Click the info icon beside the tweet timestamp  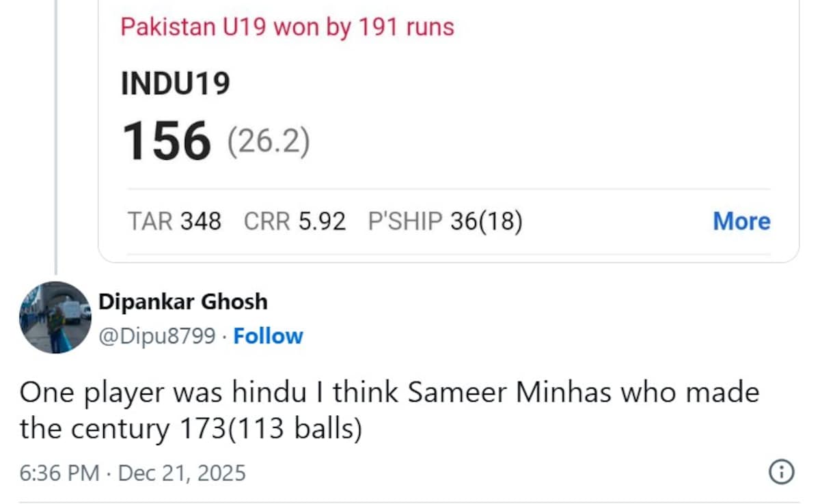pyautogui.click(x=782, y=472)
